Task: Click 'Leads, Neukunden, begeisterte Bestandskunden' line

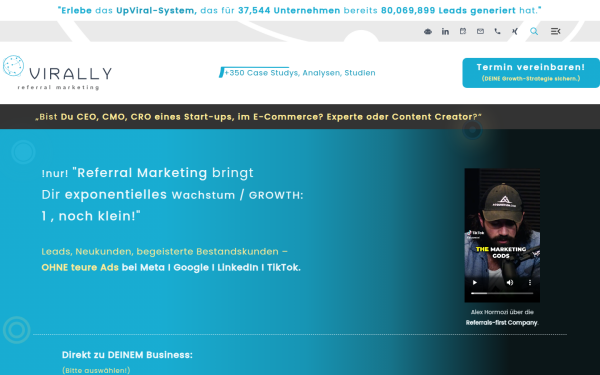Action: pyautogui.click(x=165, y=251)
